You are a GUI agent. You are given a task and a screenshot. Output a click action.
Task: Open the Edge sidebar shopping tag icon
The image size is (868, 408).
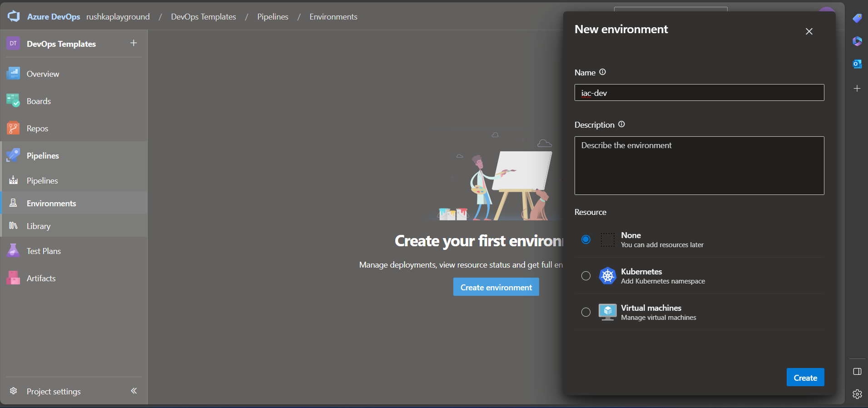[857, 18]
